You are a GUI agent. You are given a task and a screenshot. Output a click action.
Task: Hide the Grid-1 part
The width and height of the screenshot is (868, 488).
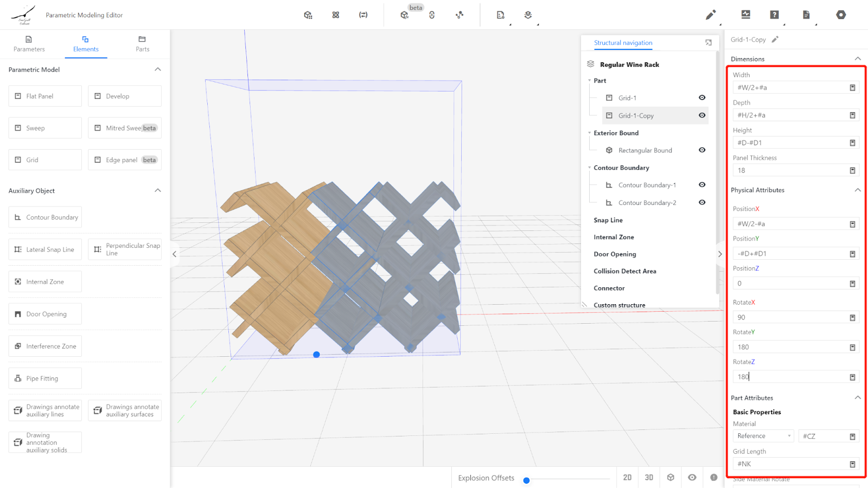click(702, 98)
